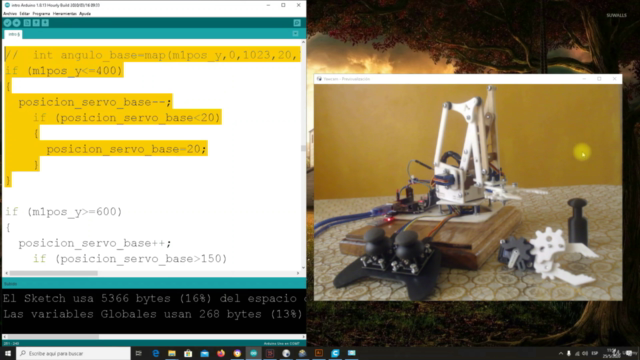Open Mail app from the taskbar
The height and width of the screenshot is (360, 640).
pyautogui.click(x=204, y=353)
